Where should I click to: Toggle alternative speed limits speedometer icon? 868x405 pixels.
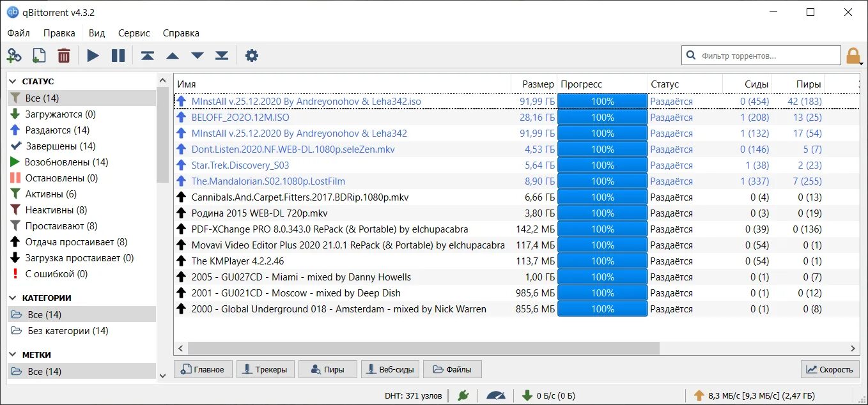click(x=496, y=395)
